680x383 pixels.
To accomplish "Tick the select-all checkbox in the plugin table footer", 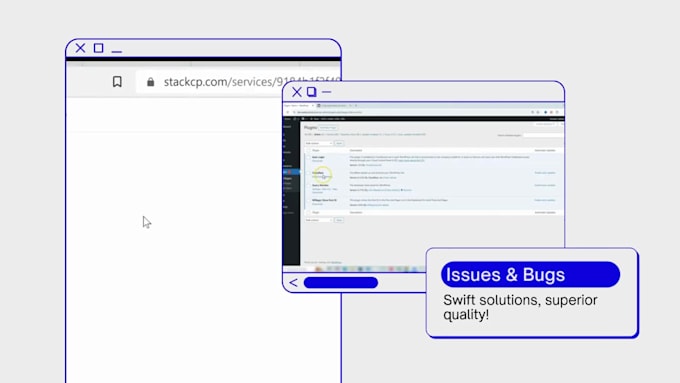I will [308, 213].
